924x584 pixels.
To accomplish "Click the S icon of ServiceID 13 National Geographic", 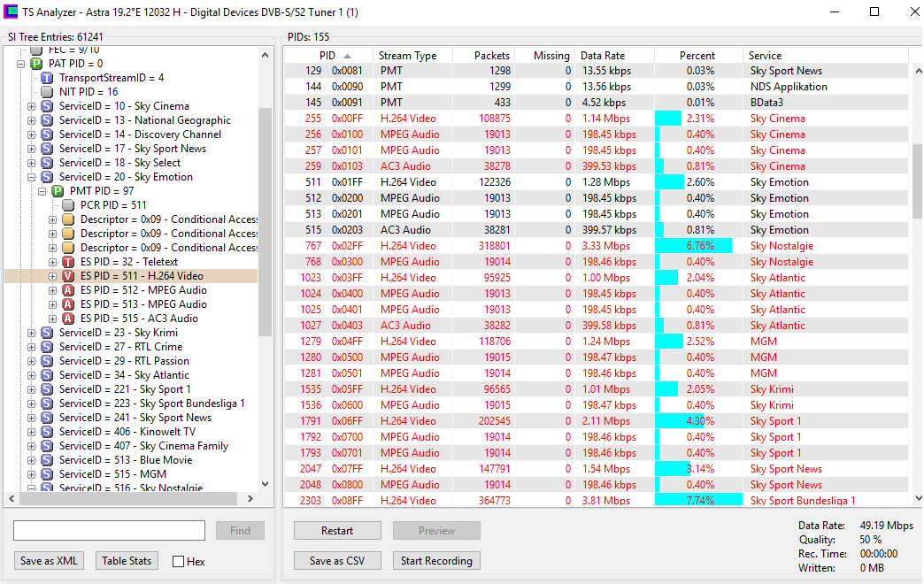I will 47,120.
